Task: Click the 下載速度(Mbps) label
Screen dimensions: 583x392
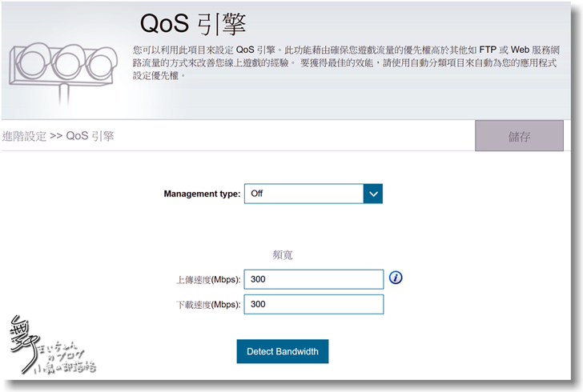Action: [x=208, y=305]
